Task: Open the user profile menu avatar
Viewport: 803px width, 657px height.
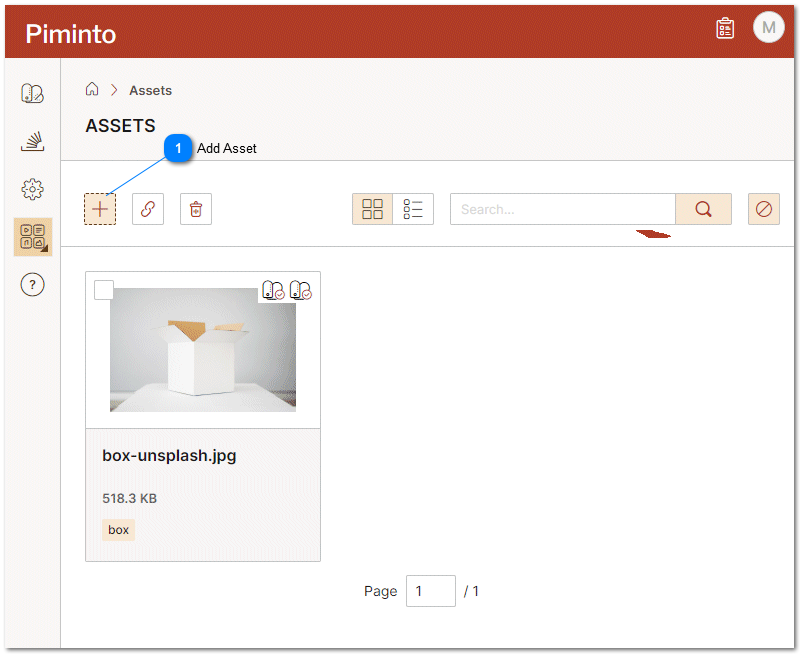Action: pyautogui.click(x=768, y=27)
